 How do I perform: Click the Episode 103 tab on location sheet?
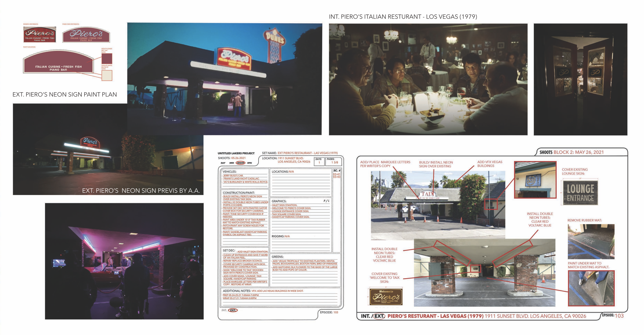point(613,316)
